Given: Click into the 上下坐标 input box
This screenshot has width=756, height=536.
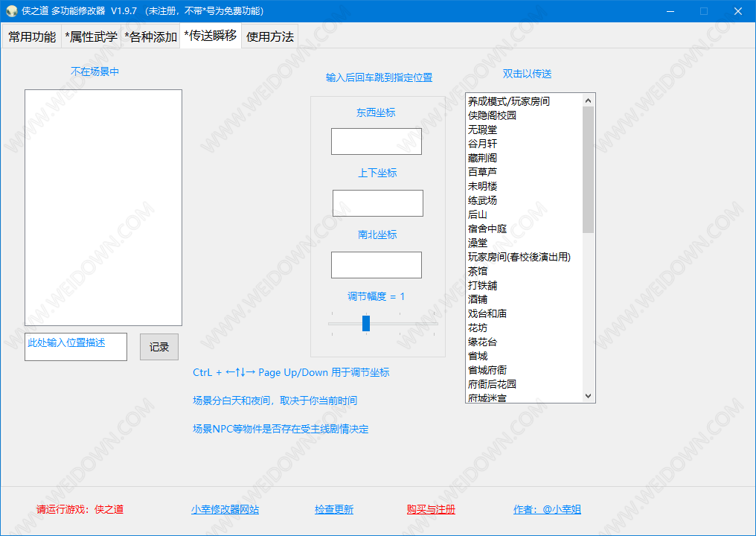Looking at the screenshot, I should (x=378, y=203).
